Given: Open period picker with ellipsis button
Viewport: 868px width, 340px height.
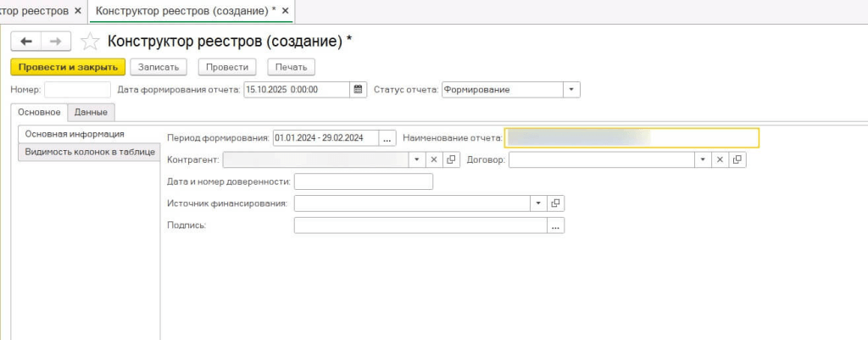Looking at the screenshot, I should coord(387,137).
